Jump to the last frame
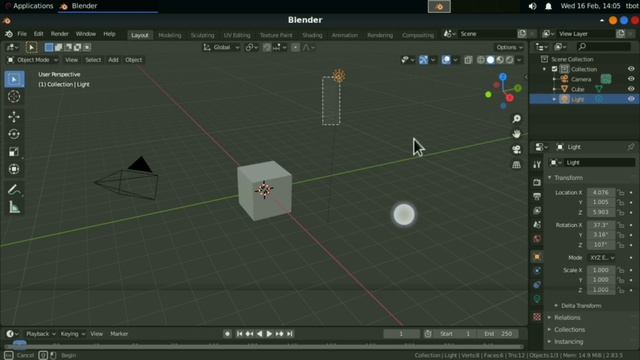The width and height of the screenshot is (640, 360). [x=289, y=334]
